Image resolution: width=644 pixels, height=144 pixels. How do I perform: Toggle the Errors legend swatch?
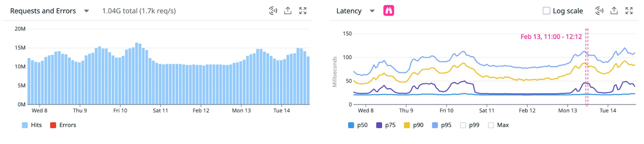point(53,125)
